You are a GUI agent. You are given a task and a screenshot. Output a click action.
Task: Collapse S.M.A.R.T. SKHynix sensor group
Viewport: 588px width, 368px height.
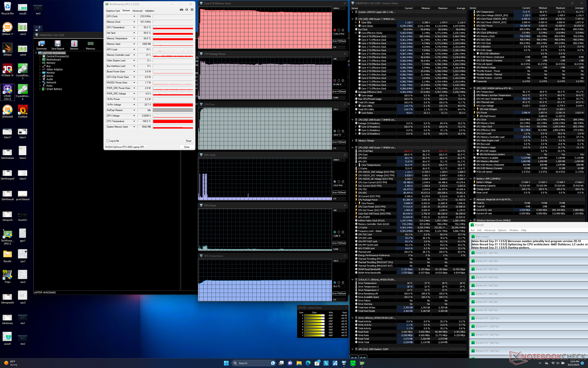point(352,280)
